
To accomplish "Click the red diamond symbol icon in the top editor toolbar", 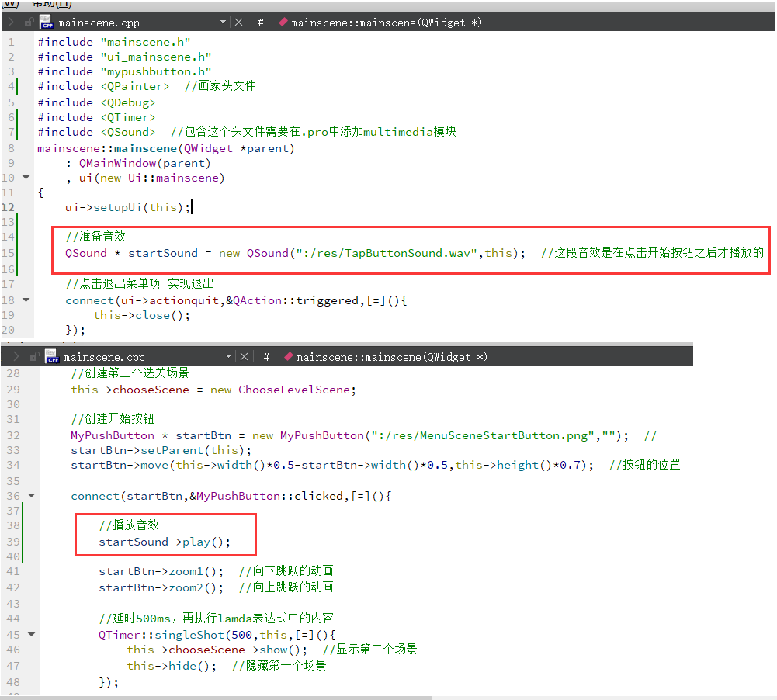I will 283,22.
